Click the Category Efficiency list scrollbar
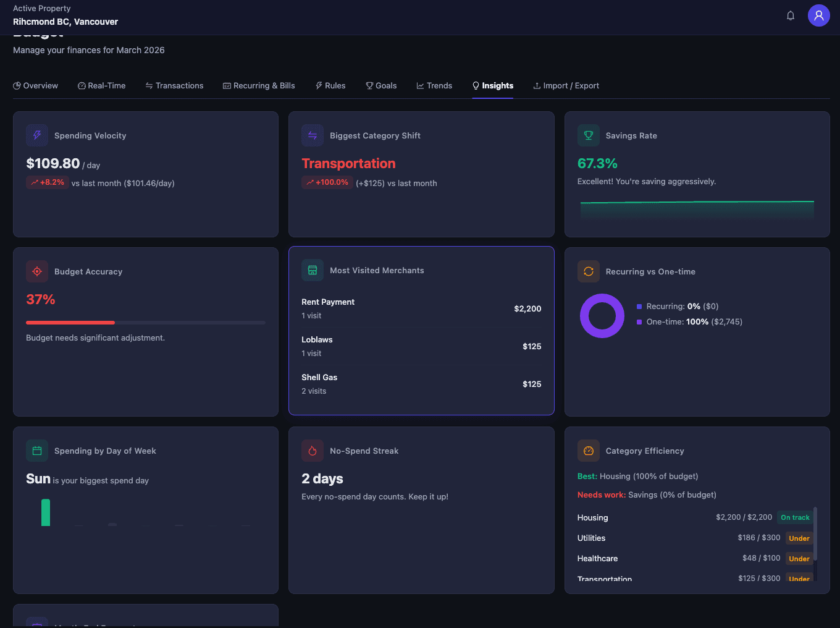 pos(815,535)
